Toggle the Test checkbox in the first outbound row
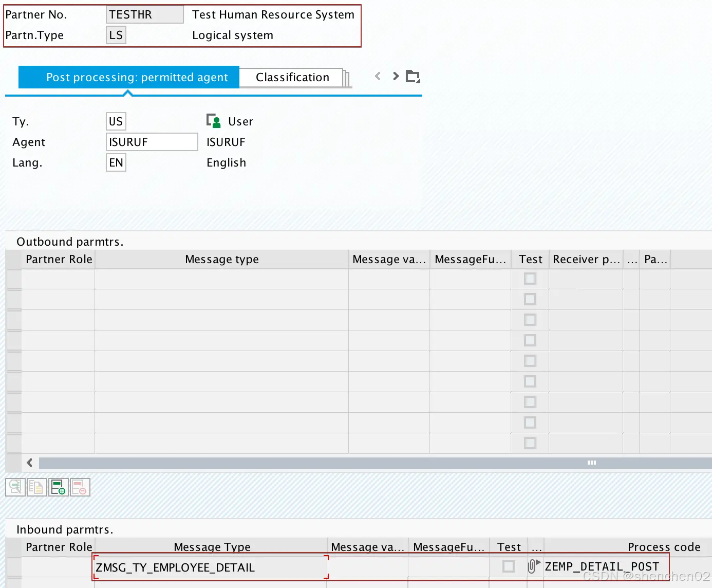The height and width of the screenshot is (588, 712). (530, 278)
